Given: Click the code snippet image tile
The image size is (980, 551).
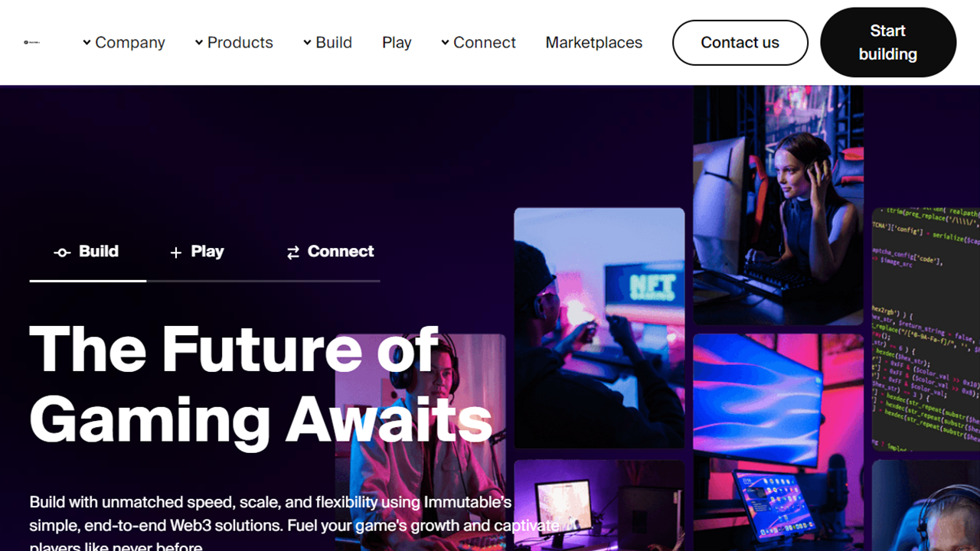Looking at the screenshot, I should pyautogui.click(x=926, y=329).
